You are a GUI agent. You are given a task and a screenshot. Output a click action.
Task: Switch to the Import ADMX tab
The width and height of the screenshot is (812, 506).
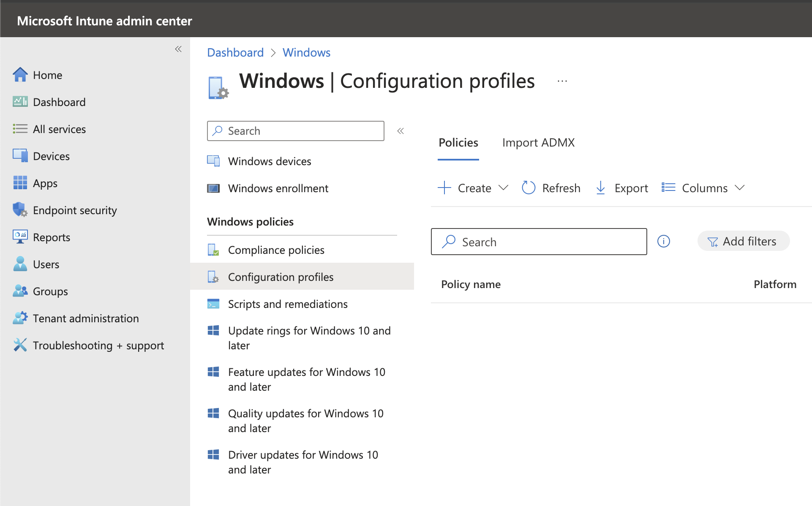(538, 142)
